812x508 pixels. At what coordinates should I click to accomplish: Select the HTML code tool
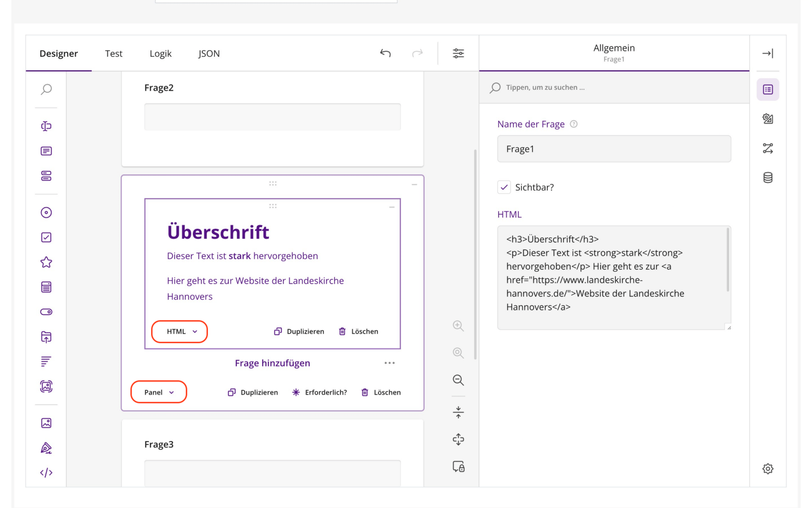click(46, 473)
